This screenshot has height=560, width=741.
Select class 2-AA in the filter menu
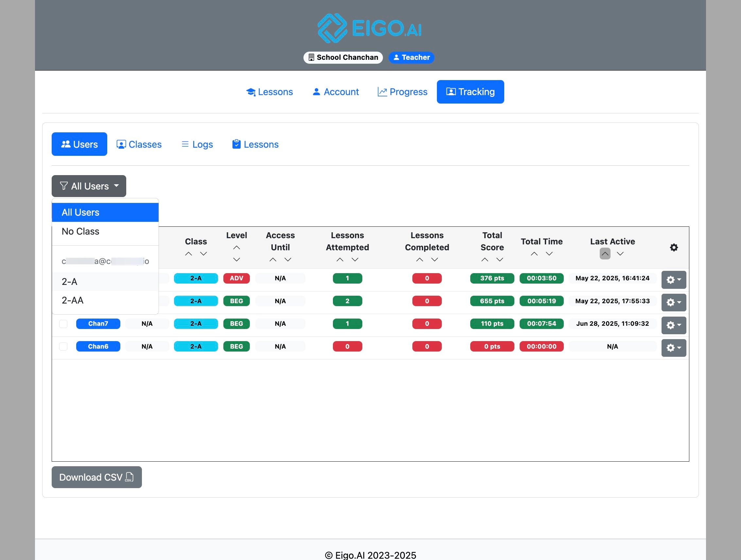point(105,300)
